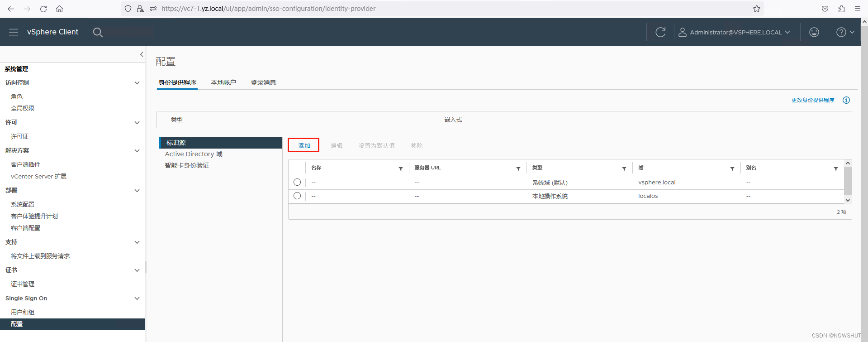The width and height of the screenshot is (868, 342).
Task: Click the padlock site security icon
Action: (x=140, y=9)
